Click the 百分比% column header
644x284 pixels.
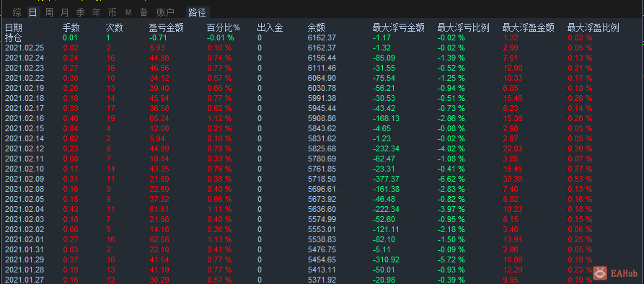pos(224,28)
